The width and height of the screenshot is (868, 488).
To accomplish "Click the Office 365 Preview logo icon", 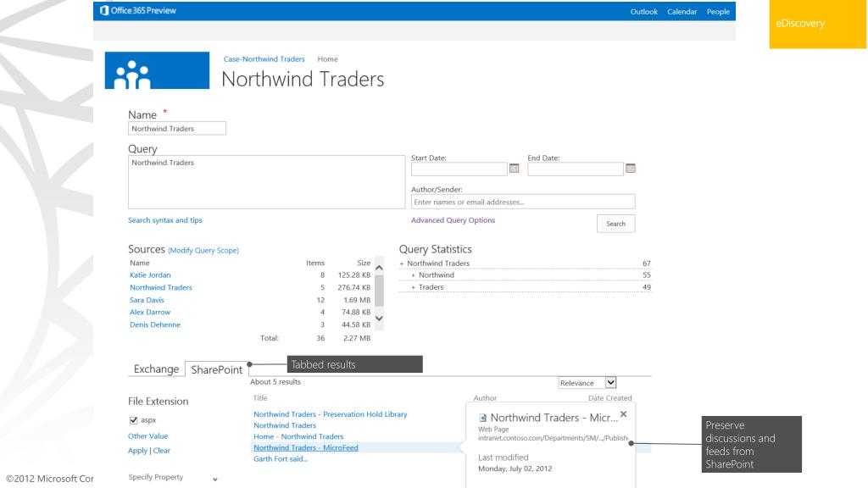I will click(104, 10).
